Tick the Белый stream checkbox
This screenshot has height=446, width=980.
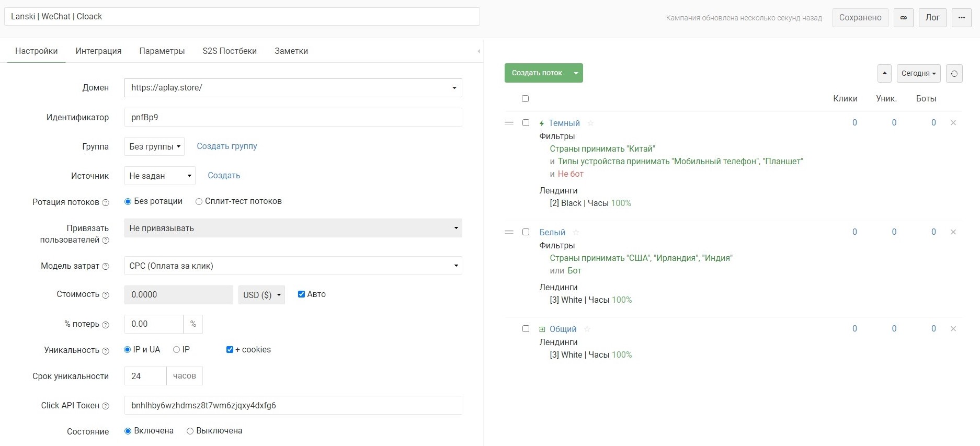(x=526, y=232)
